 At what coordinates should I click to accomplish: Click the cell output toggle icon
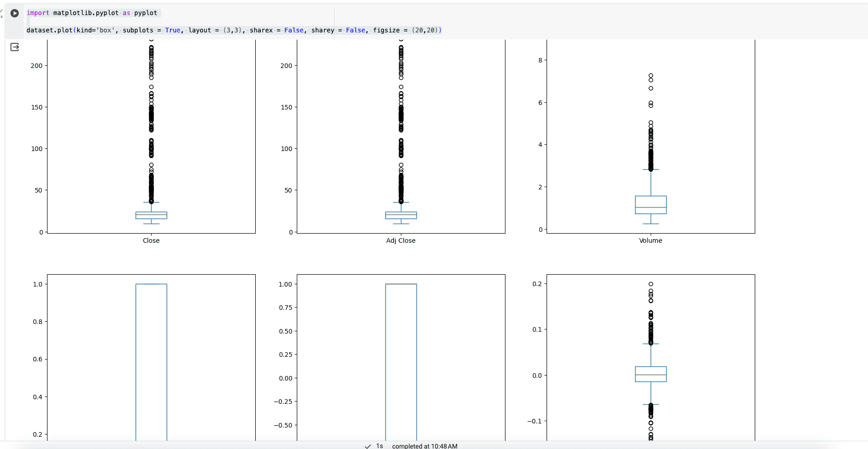[15, 47]
